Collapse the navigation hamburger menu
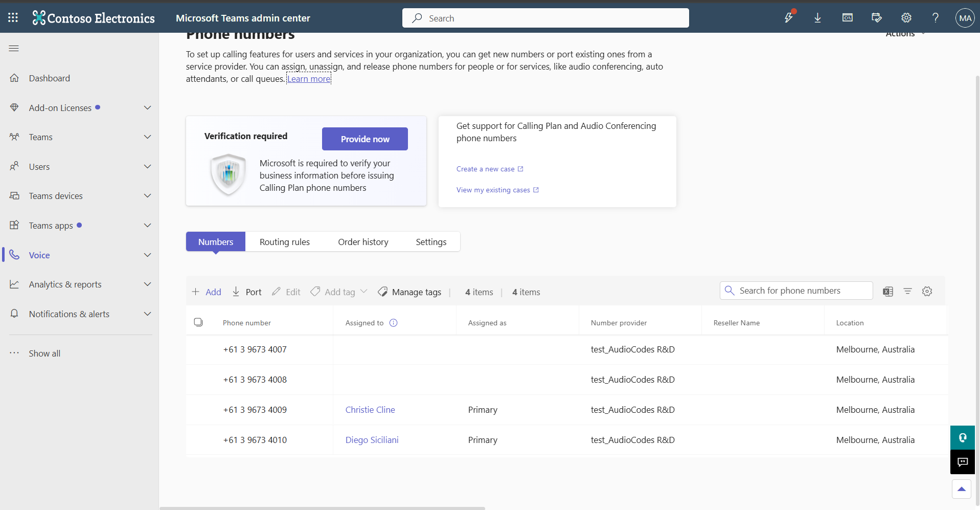This screenshot has width=980, height=510. coord(14,49)
